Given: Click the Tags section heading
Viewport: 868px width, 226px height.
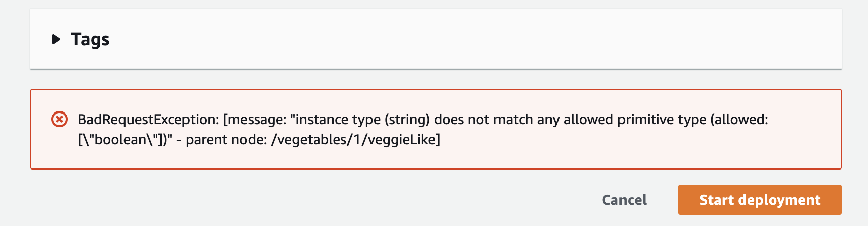Looking at the screenshot, I should tap(90, 39).
